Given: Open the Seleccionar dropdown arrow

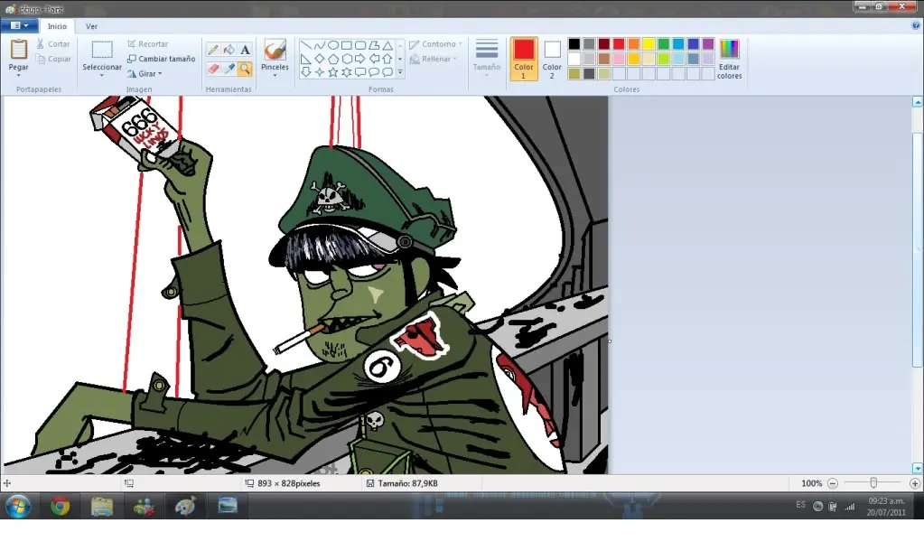Looking at the screenshot, I should point(101,76).
